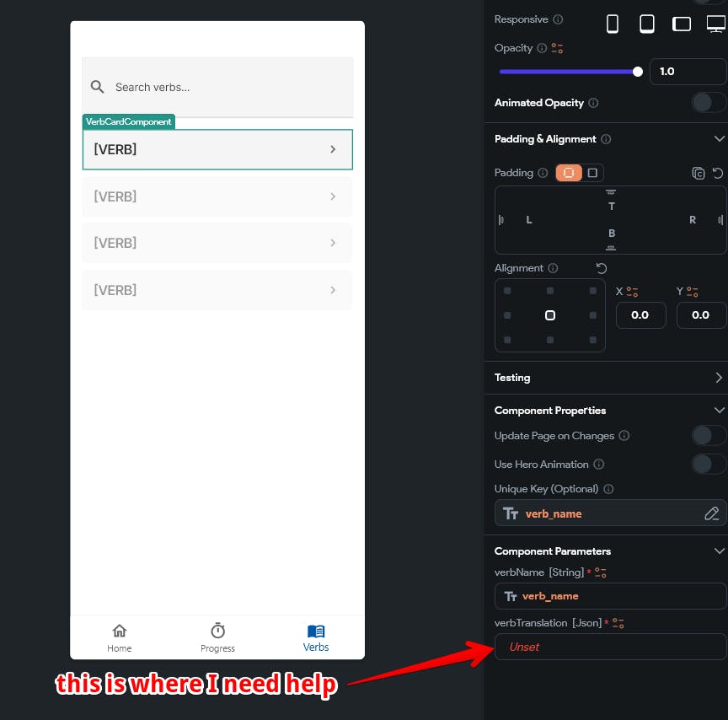Screen dimensions: 728x720
Task: Collapse the Padding & Alignment section
Action: 720,139
